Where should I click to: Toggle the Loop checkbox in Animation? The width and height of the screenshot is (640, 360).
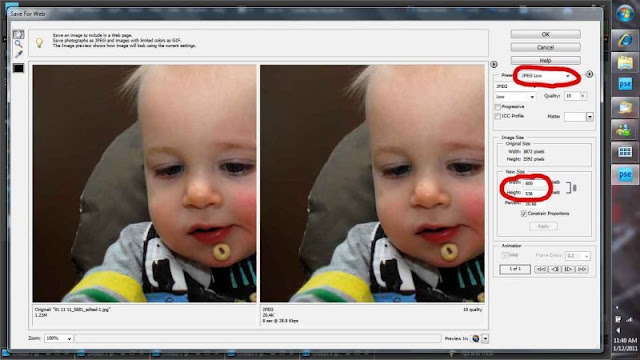coord(505,255)
